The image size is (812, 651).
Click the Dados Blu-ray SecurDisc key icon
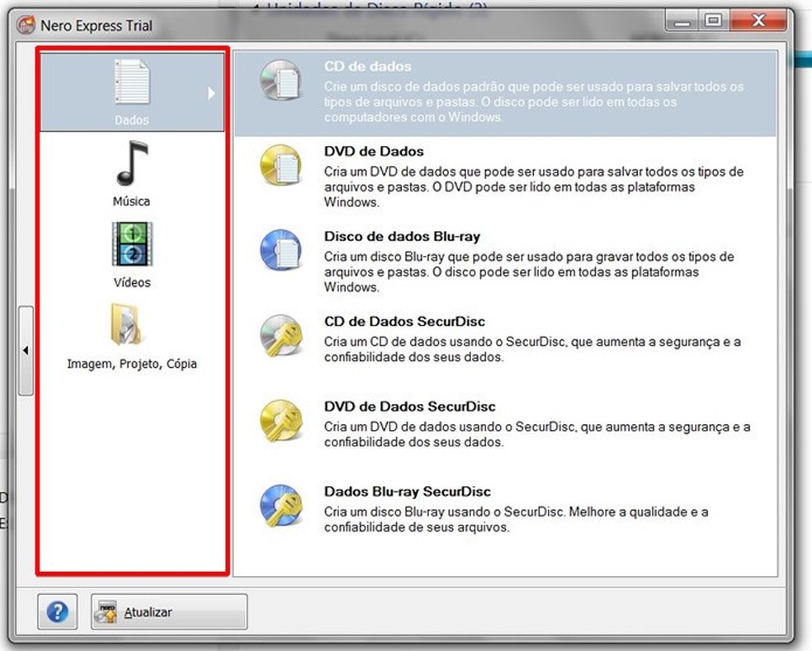(x=281, y=506)
